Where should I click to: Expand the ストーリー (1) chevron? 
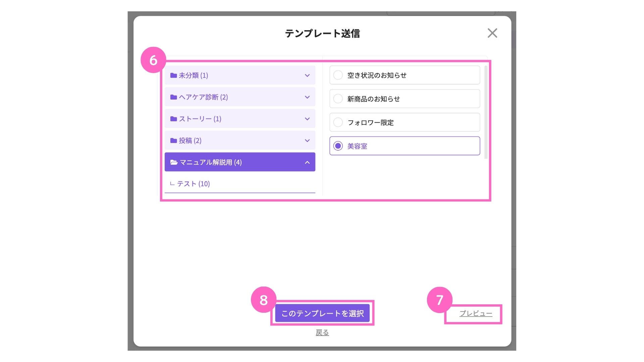click(307, 119)
